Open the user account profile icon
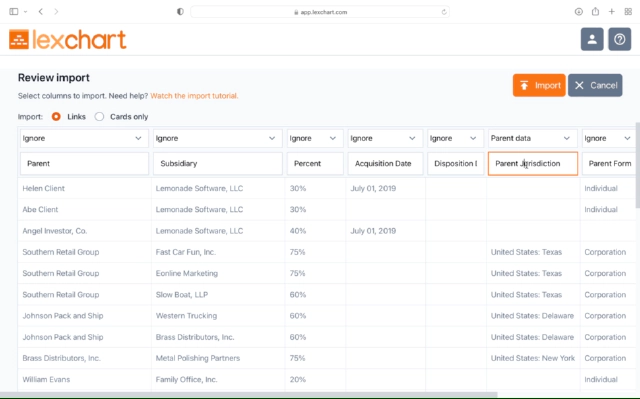Viewport: 640px width, 399px height. 592,39
